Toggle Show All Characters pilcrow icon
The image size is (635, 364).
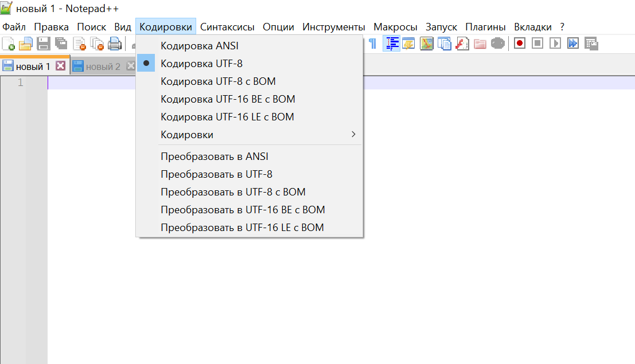pyautogui.click(x=373, y=44)
